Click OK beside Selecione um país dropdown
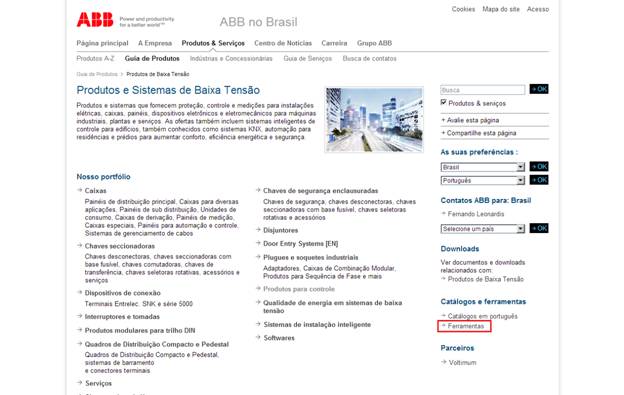This screenshot has width=624, height=395. point(539,228)
